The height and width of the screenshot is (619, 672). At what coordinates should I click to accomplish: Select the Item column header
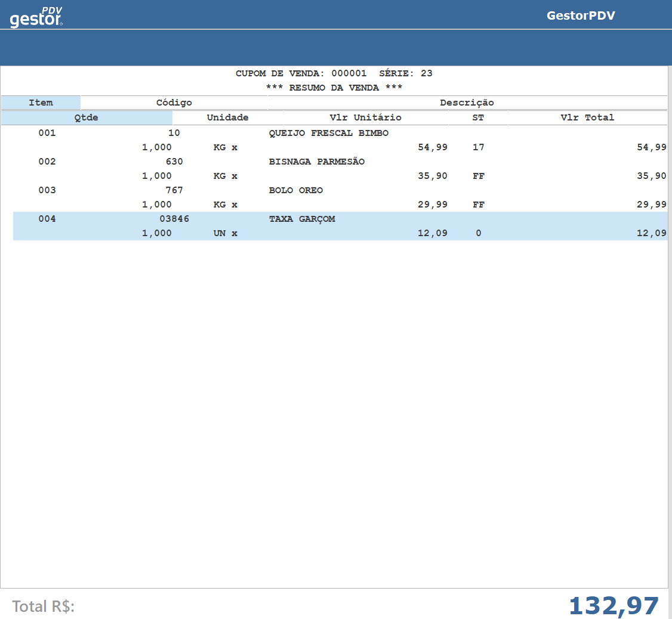pos(41,103)
